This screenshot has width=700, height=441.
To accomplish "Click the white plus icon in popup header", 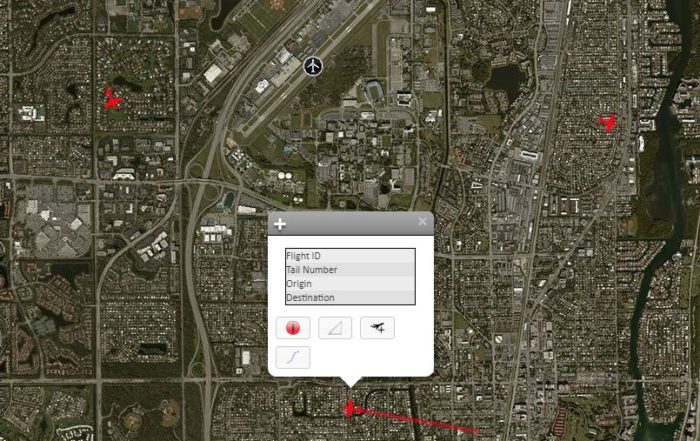I will 280,224.
